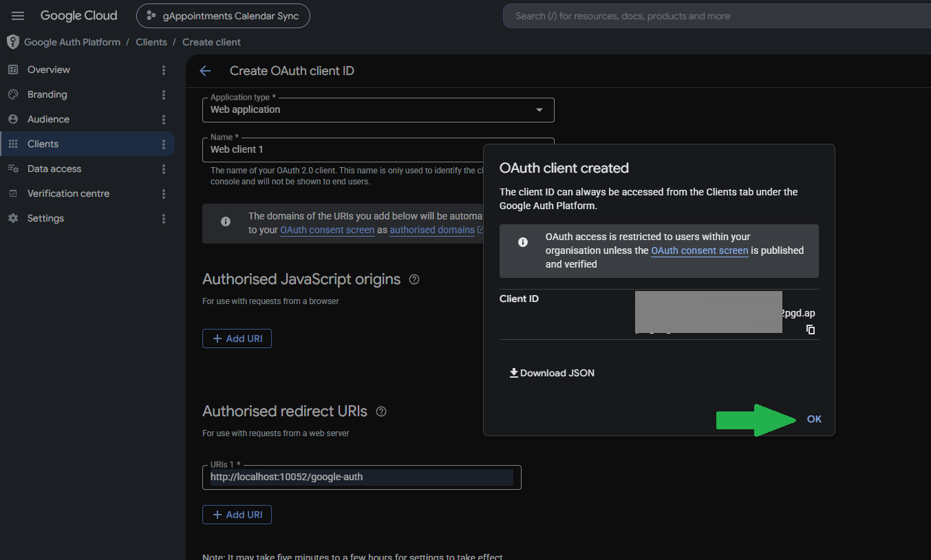Open the Branding sidebar item

[47, 94]
